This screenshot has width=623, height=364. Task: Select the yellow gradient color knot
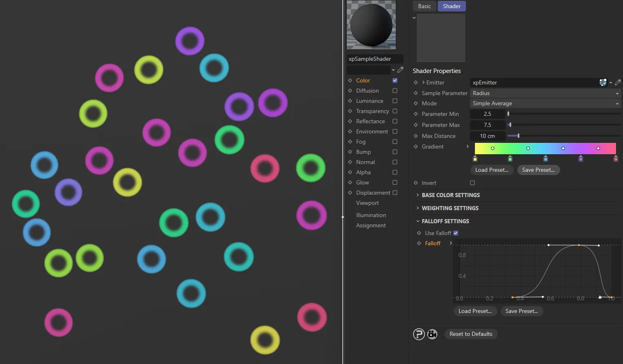(x=475, y=159)
